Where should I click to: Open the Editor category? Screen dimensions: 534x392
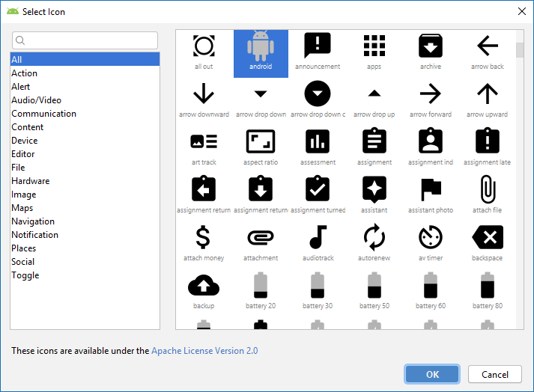tap(85, 154)
